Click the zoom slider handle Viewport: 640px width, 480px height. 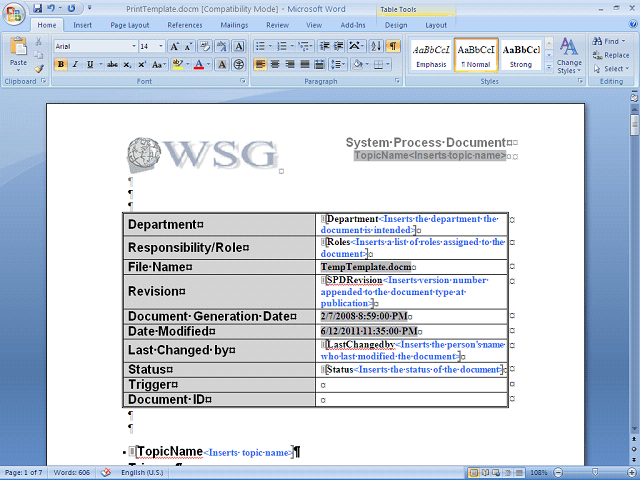[595, 473]
